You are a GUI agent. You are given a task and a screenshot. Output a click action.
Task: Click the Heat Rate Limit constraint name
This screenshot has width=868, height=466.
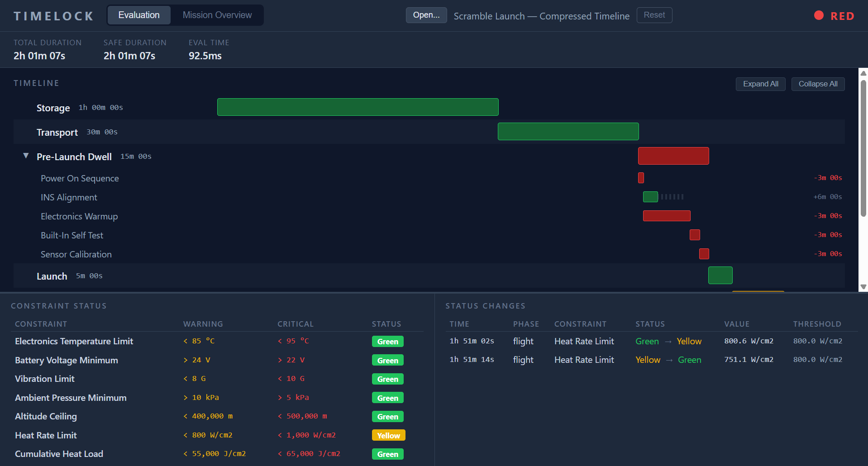(46, 435)
